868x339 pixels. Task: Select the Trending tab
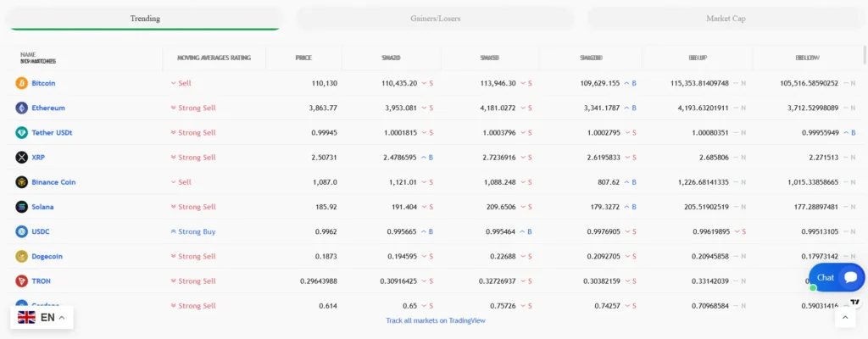click(145, 18)
